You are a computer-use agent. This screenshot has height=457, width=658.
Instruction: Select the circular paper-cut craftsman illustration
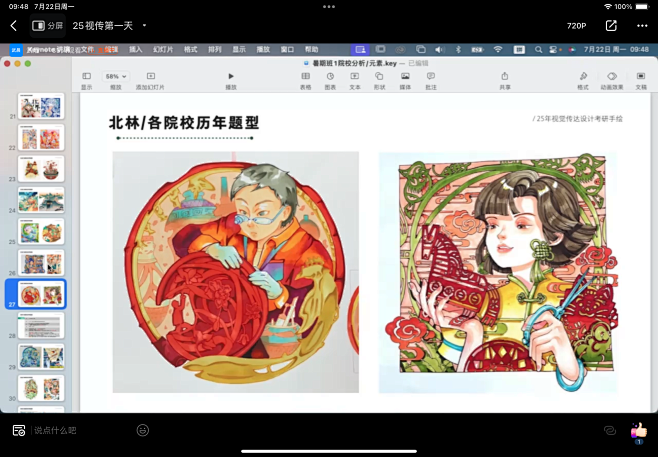coord(235,272)
